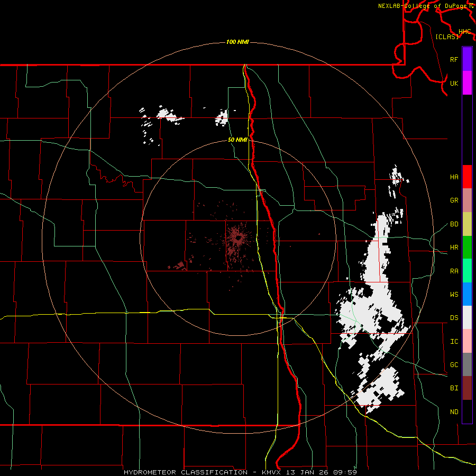Click the RA legend label
476x476 pixels.
(x=454, y=271)
